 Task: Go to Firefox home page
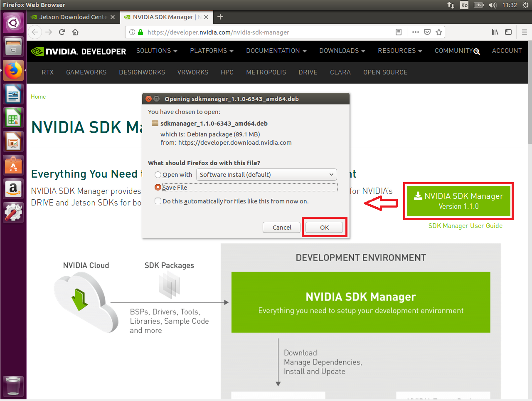(75, 32)
